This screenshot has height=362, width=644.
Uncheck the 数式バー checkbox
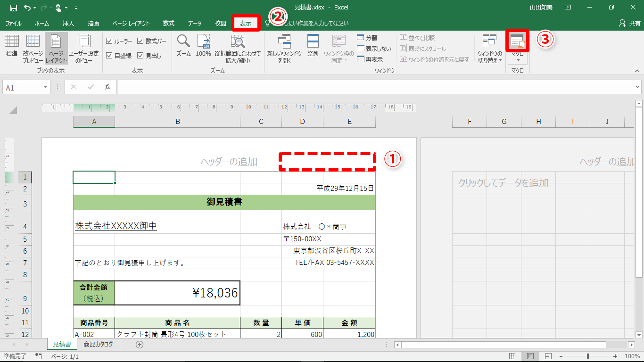140,41
